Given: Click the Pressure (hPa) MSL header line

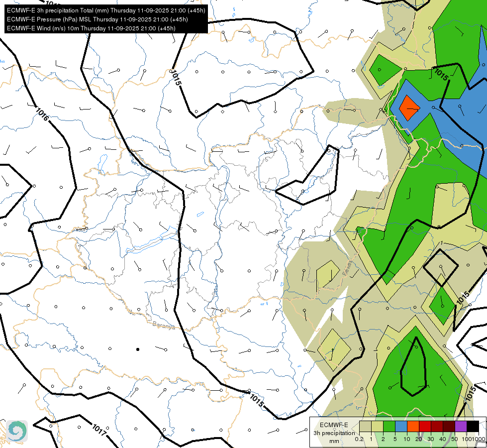Looking at the screenshot, I should pyautogui.click(x=97, y=19).
